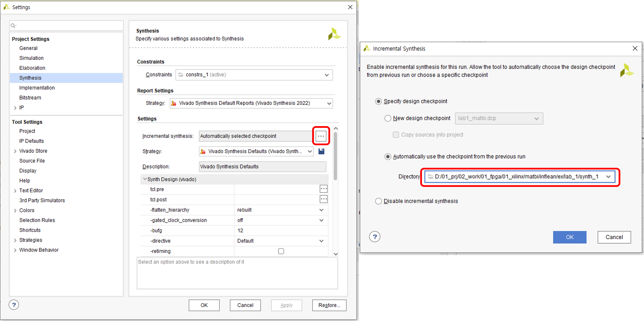Expand Directory path dropdown

pos(608,177)
